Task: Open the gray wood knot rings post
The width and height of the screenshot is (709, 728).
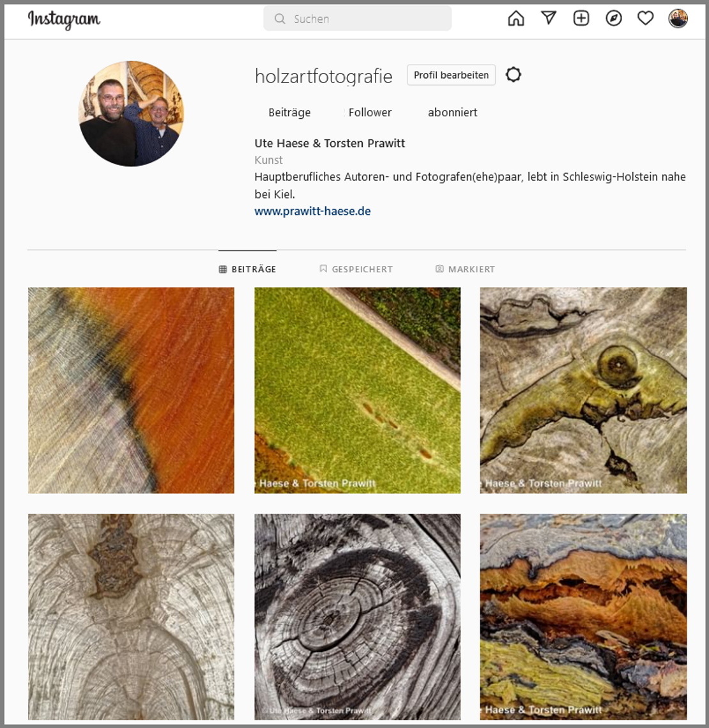Action: pos(357,617)
